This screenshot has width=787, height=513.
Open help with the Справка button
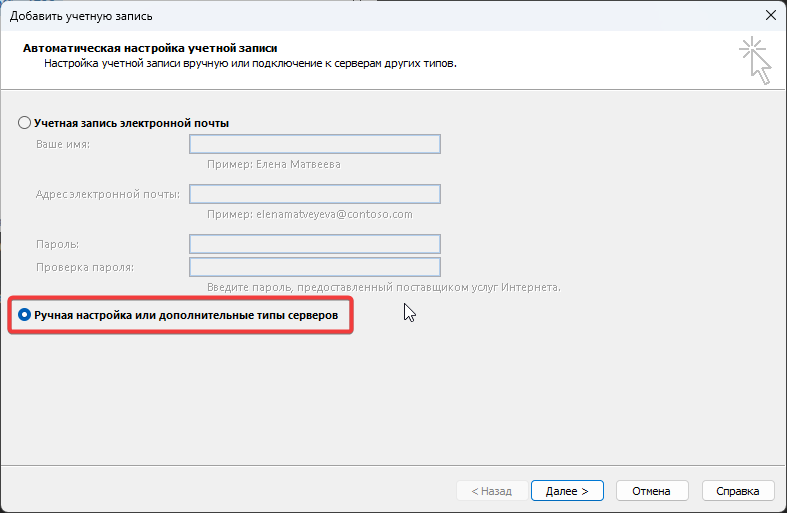(x=738, y=491)
